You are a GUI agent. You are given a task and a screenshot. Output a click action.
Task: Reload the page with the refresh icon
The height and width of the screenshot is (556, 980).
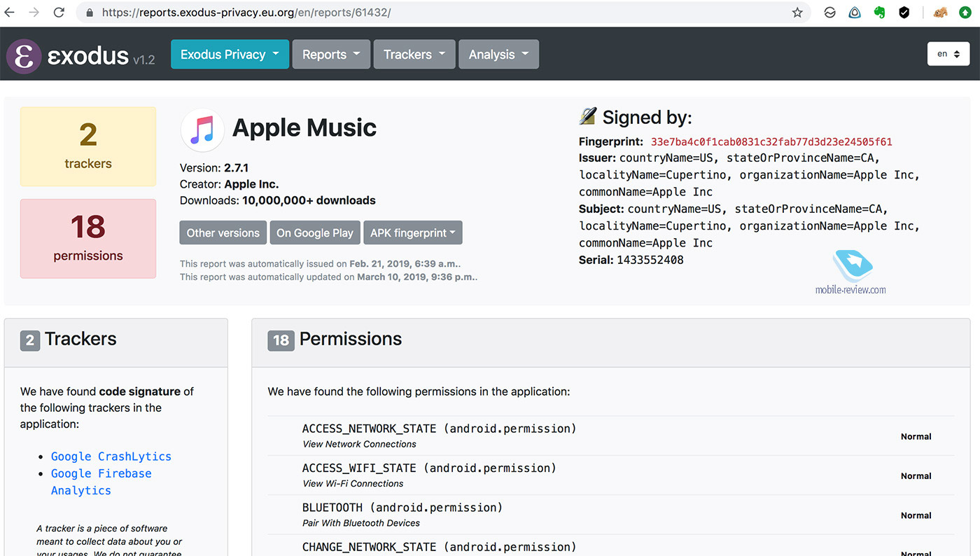click(x=59, y=13)
